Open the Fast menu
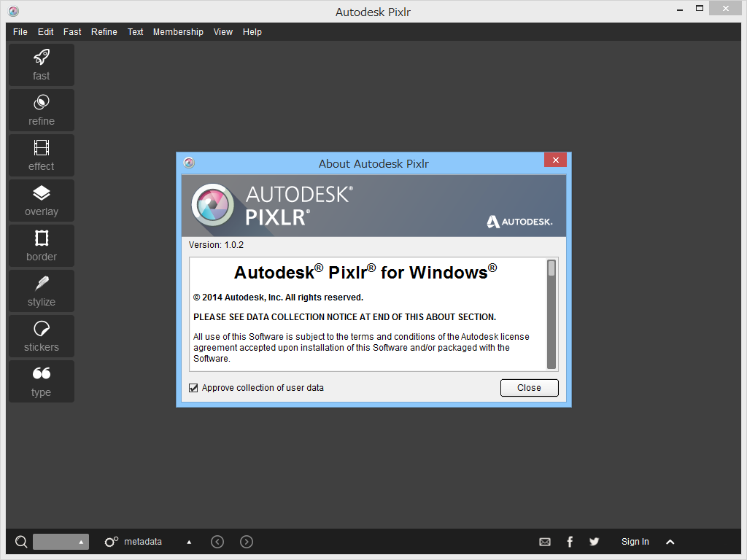 click(72, 32)
